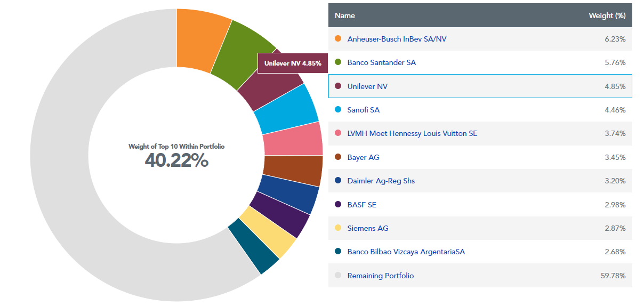Open the Remaining Portfolio link
This screenshot has height=306, width=644.
[380, 276]
